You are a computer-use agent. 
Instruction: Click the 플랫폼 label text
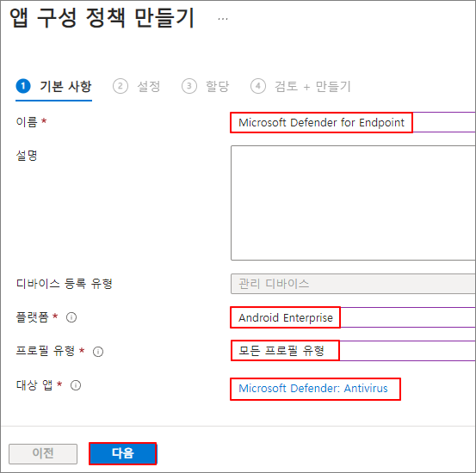[32, 317]
